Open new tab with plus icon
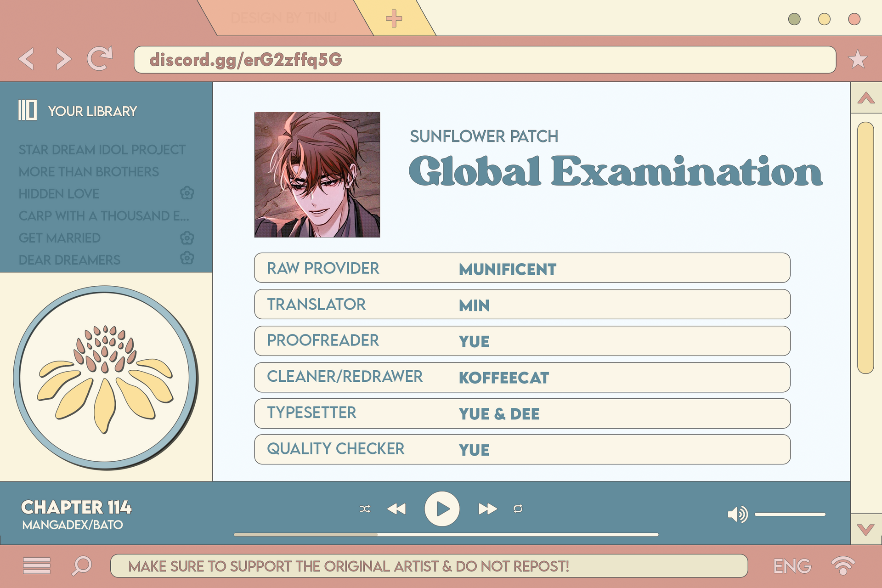The height and width of the screenshot is (588, 882). (x=394, y=18)
